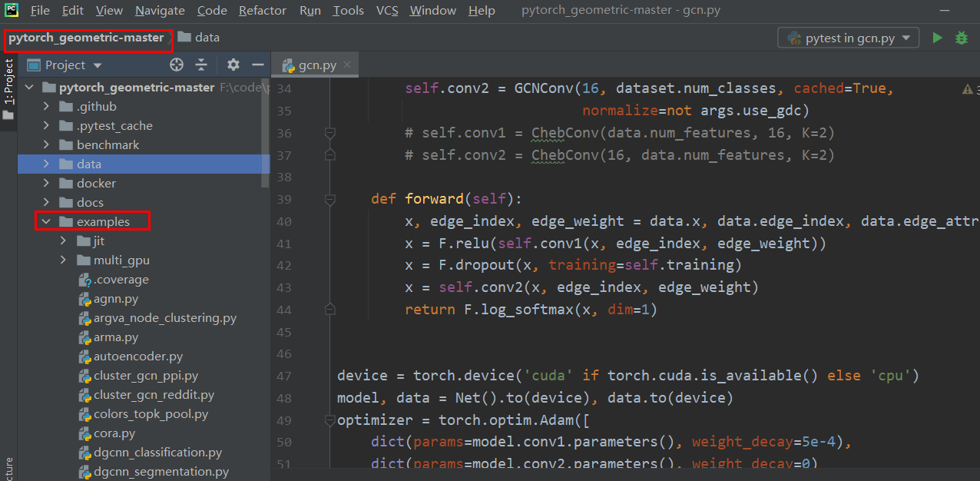Select dgcnn_segmentation.py file

[x=161, y=472]
